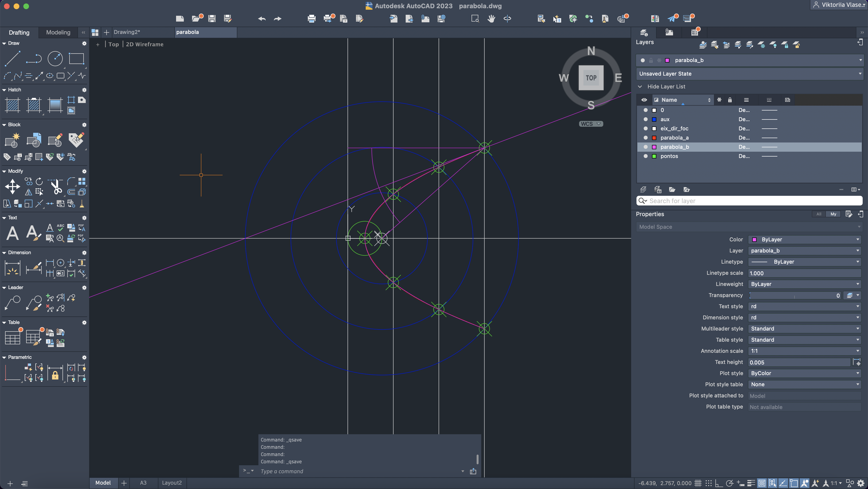Click the parabola_a layer red color swatch
This screenshot has height=489, width=868.
click(654, 138)
